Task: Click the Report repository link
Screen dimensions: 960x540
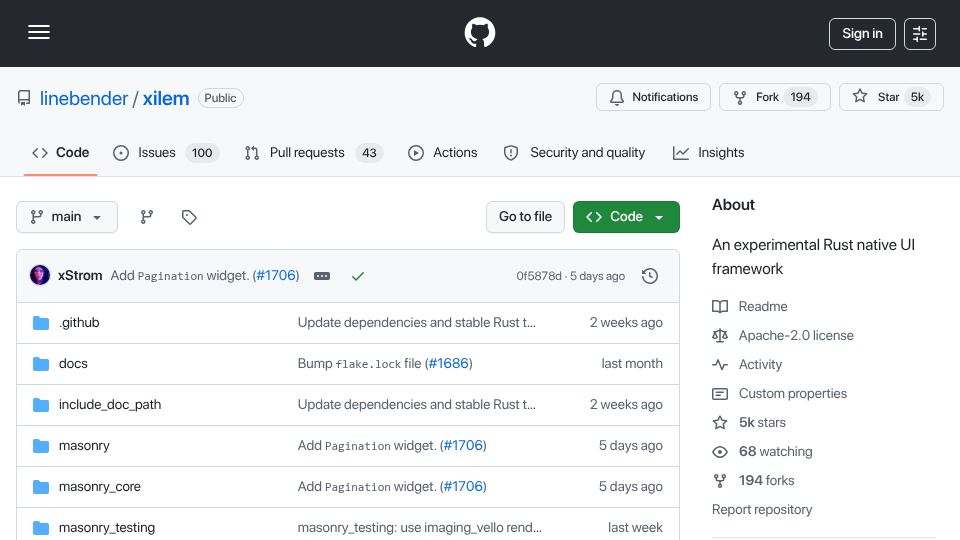Action: coord(762,510)
